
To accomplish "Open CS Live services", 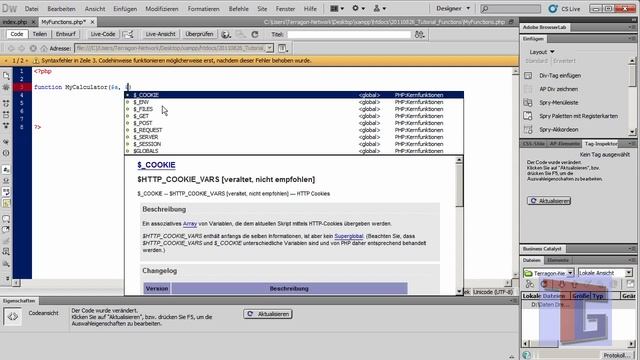I will [x=564, y=9].
